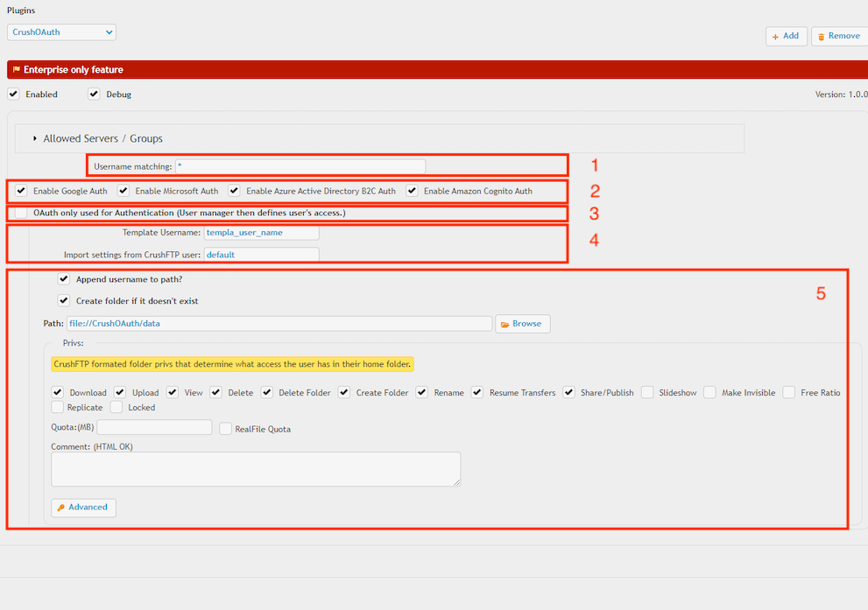Image resolution: width=868 pixels, height=610 pixels.
Task: Toggle the Enabled checkbox
Action: click(x=14, y=94)
